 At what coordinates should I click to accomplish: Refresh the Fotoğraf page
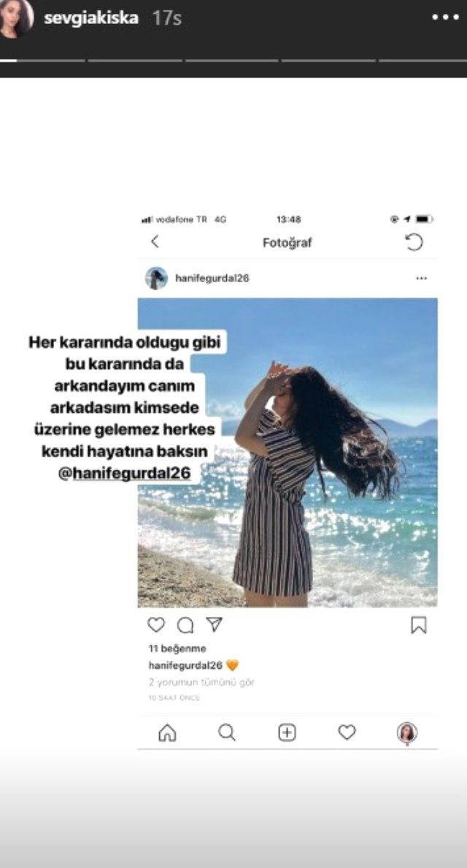[414, 242]
